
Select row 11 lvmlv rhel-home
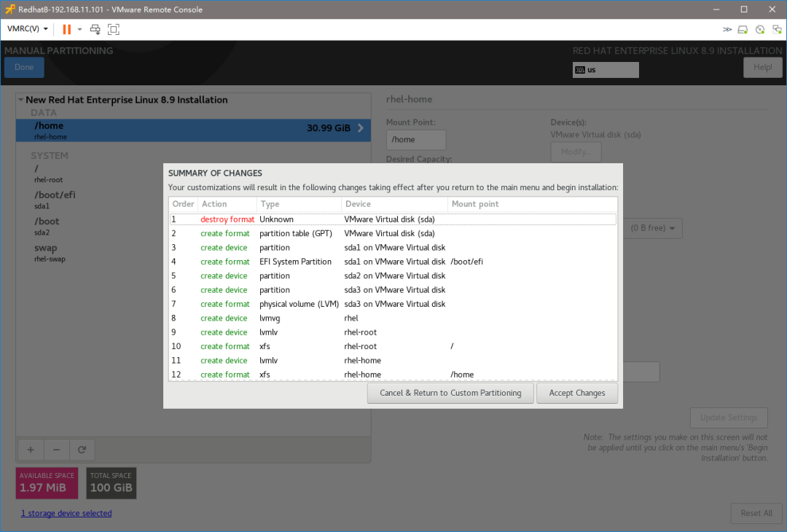pyautogui.click(x=393, y=360)
